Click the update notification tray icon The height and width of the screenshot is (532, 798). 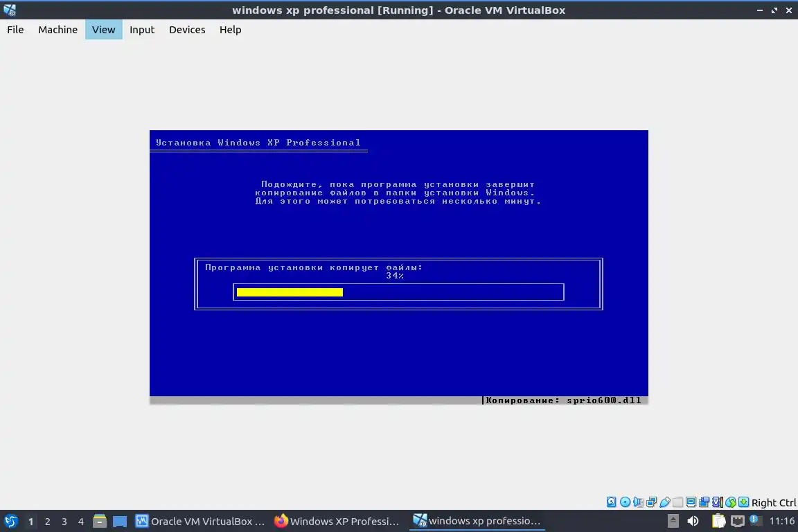pos(755,520)
